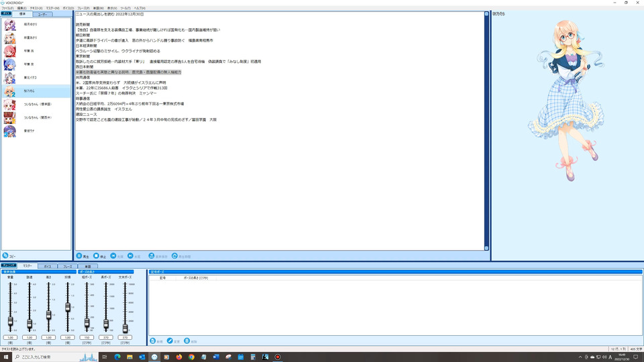Image resolution: width=644 pixels, height=362 pixels.
Task: Click the 文末ポーズ slider handle
Action: click(x=125, y=328)
